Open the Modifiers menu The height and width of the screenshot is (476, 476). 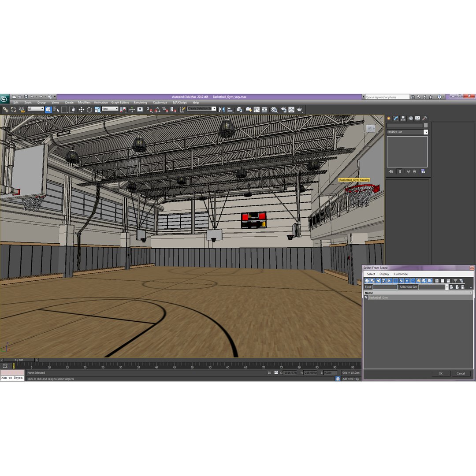pos(84,103)
